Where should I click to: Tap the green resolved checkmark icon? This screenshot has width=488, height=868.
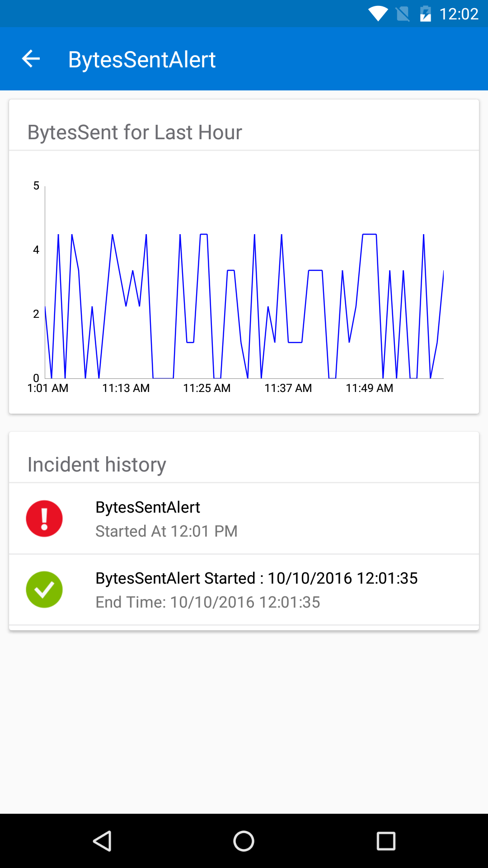pos(44,590)
